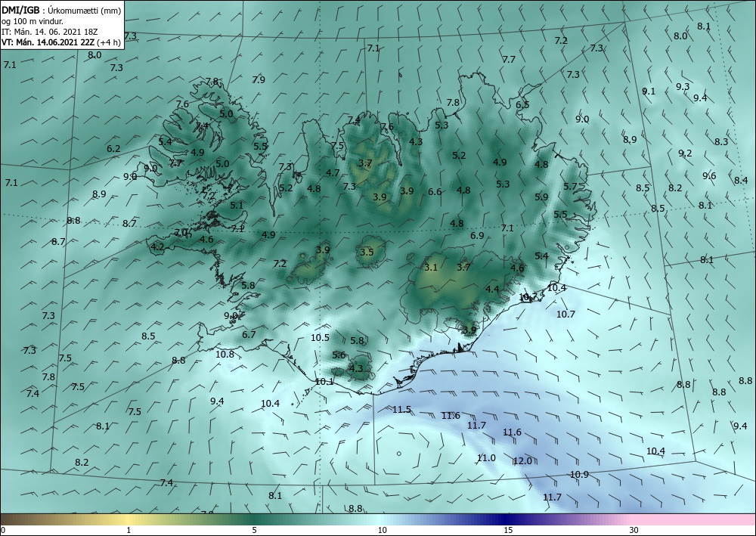The width and height of the screenshot is (756, 536).
Task: Click the value '9.6' in the eastern sea
Action: (709, 176)
